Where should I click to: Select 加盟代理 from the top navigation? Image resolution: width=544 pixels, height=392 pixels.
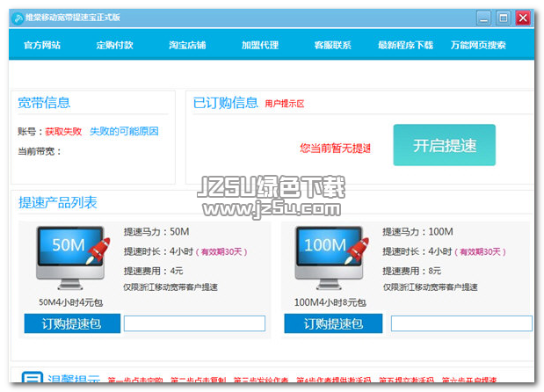click(259, 45)
